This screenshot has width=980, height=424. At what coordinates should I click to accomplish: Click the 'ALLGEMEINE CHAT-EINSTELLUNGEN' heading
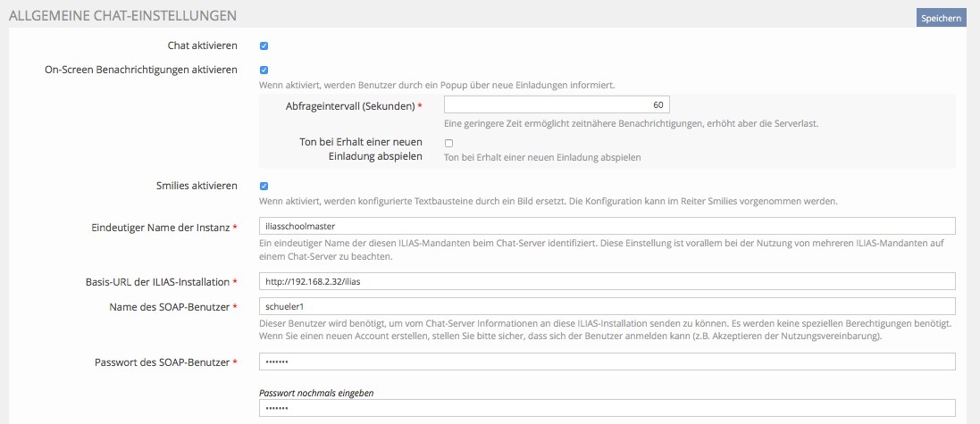click(122, 16)
